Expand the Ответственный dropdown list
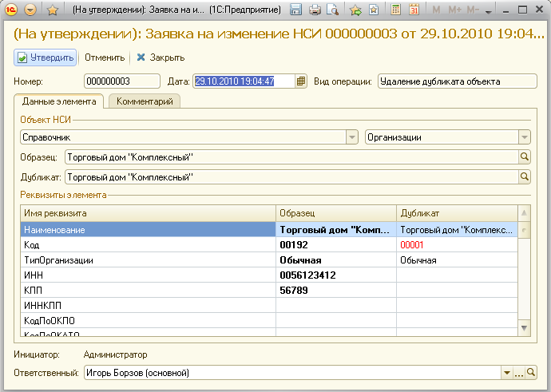Viewport: 551px width, 392px height. tap(506, 373)
